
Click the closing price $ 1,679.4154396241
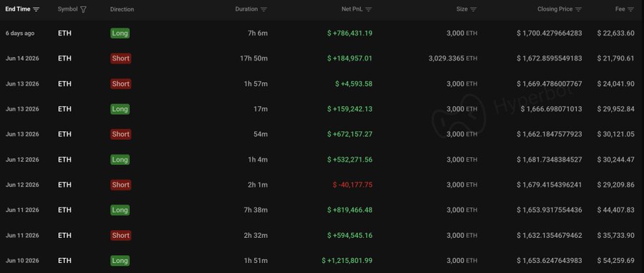550,185
